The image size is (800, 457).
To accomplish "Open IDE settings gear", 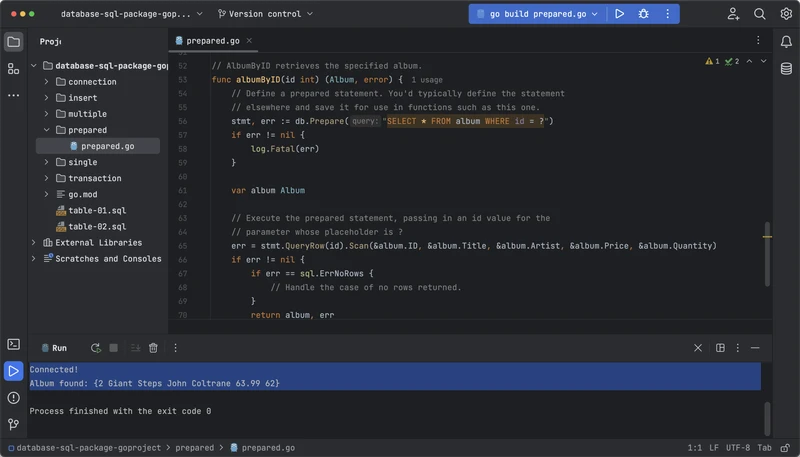I will tap(785, 14).
